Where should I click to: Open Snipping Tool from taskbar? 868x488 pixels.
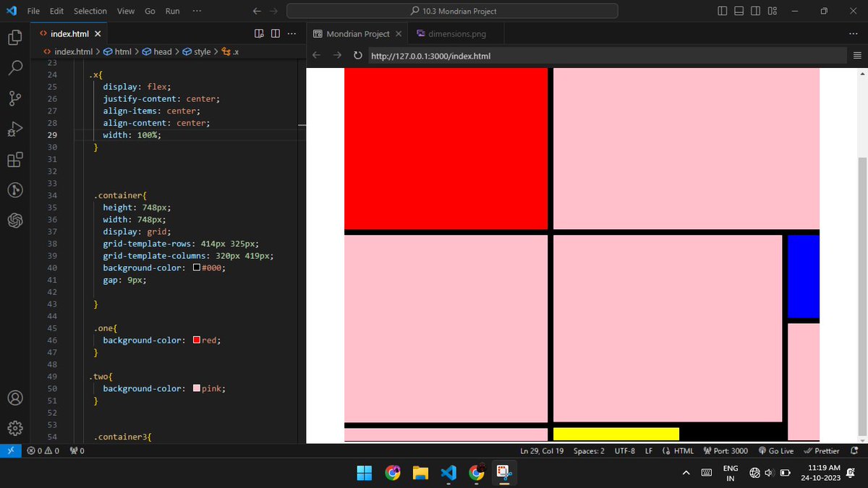pos(503,473)
